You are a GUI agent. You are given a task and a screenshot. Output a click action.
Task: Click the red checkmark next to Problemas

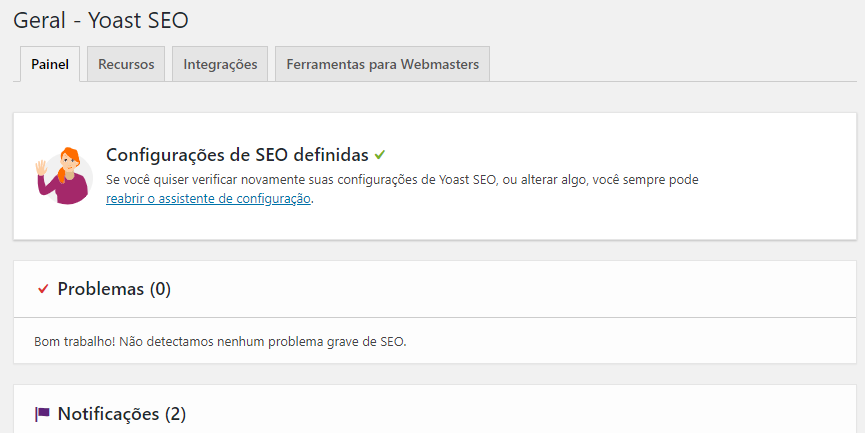click(43, 288)
